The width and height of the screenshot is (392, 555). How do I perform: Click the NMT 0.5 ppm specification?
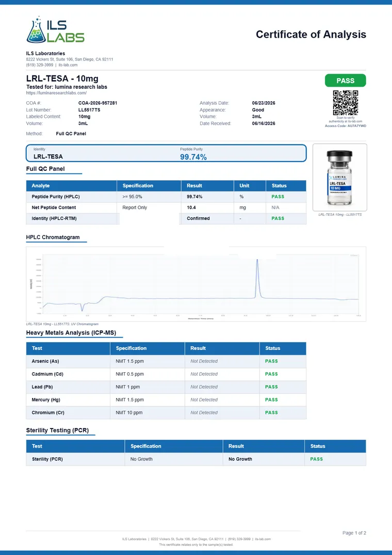pyautogui.click(x=130, y=374)
